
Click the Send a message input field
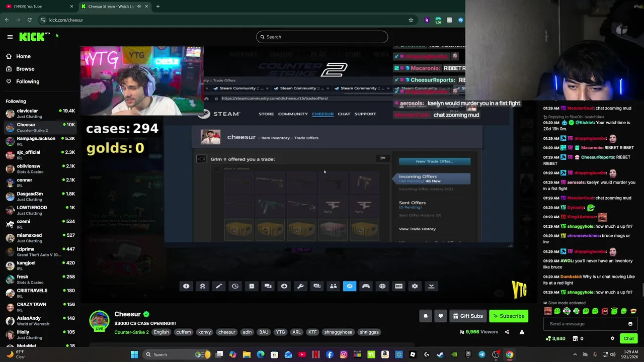click(591, 324)
